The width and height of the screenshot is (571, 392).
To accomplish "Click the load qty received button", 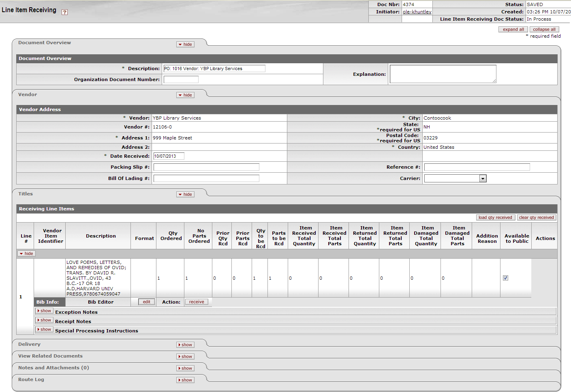I will point(495,218).
